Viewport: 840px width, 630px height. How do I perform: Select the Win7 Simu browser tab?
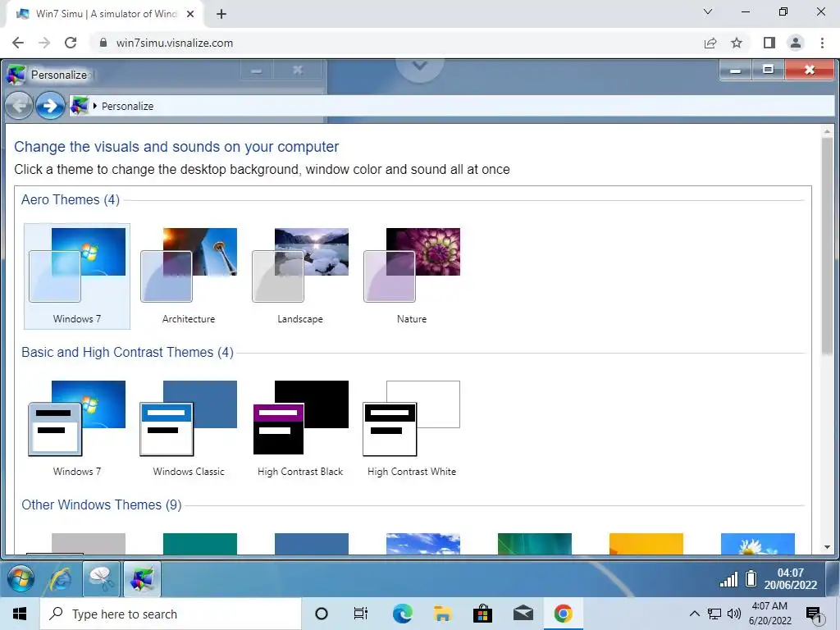pyautogui.click(x=106, y=14)
